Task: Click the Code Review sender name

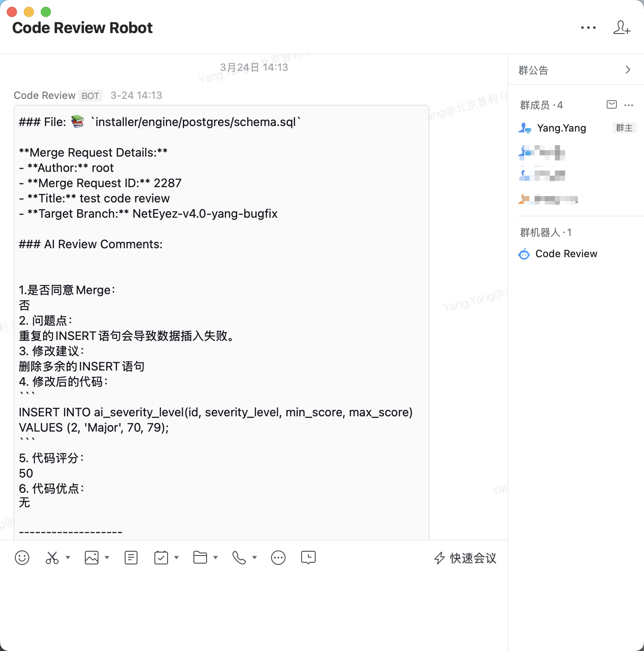Action: (45, 95)
